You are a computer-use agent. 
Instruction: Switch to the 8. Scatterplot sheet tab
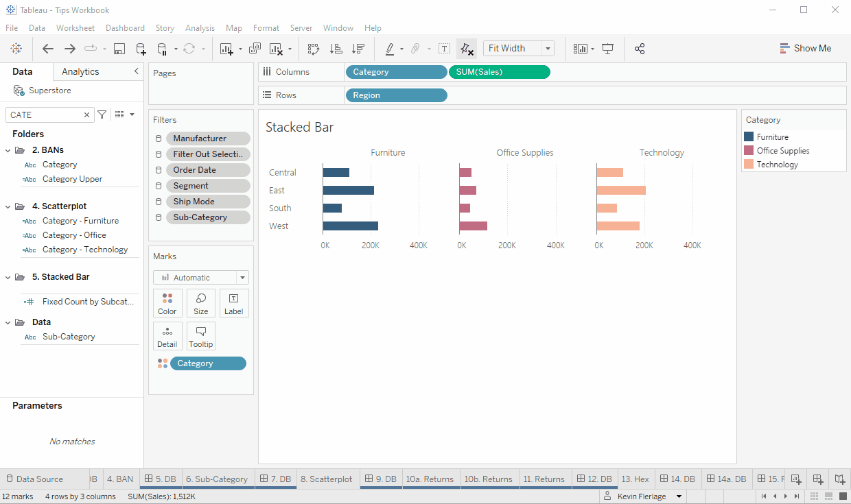pos(326,479)
